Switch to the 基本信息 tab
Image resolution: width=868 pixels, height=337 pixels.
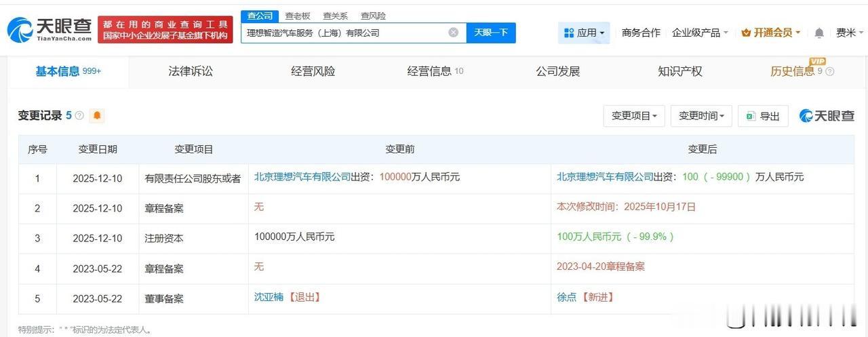tap(68, 71)
